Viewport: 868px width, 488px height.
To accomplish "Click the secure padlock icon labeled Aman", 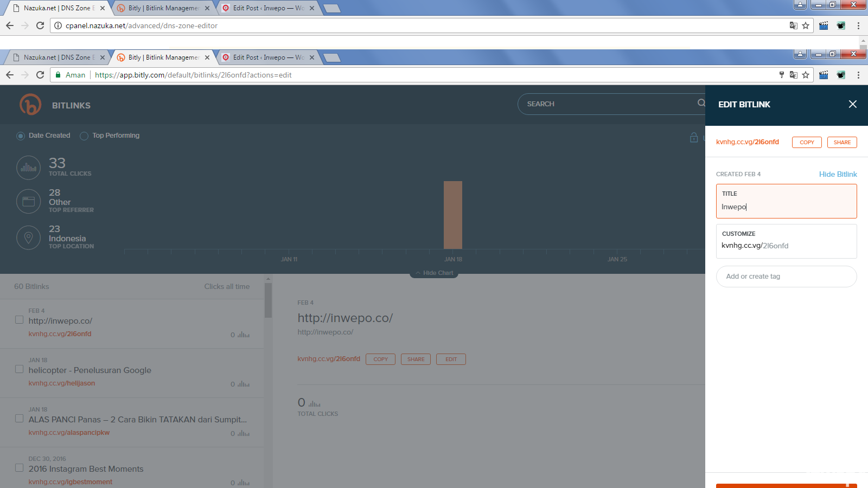I will pos(58,75).
